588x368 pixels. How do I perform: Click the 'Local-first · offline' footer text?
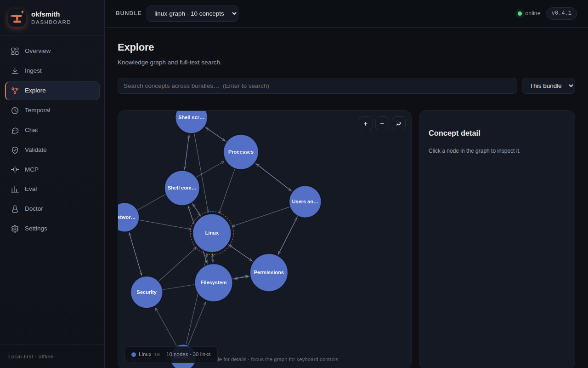pyautogui.click(x=31, y=356)
